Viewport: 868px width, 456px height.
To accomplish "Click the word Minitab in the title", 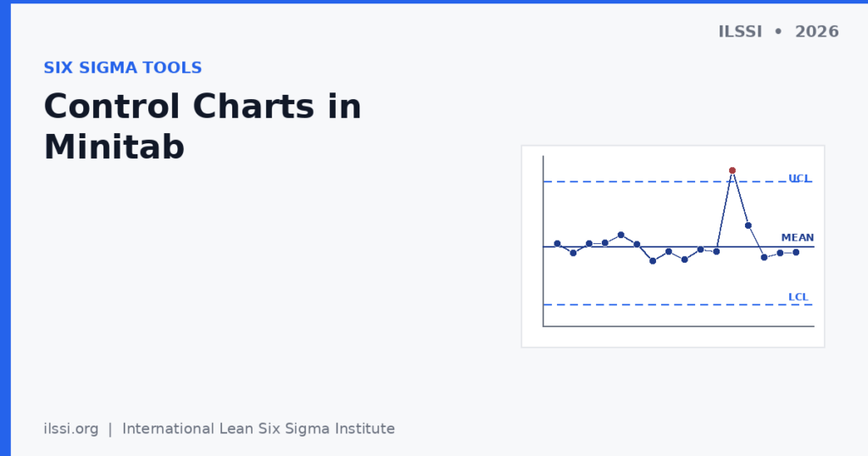I will [x=114, y=147].
